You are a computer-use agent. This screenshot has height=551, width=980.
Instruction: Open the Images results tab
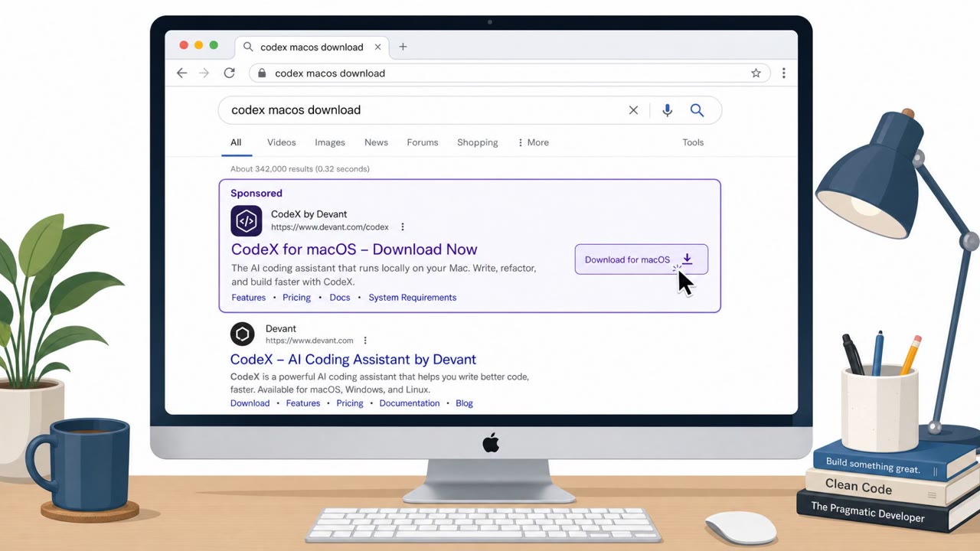coord(330,142)
